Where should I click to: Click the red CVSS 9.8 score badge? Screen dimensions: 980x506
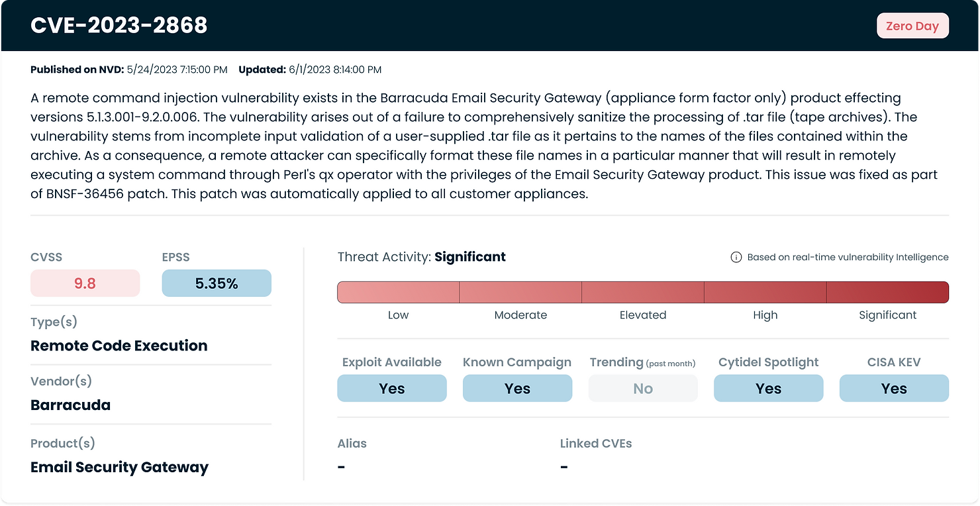pyautogui.click(x=85, y=283)
